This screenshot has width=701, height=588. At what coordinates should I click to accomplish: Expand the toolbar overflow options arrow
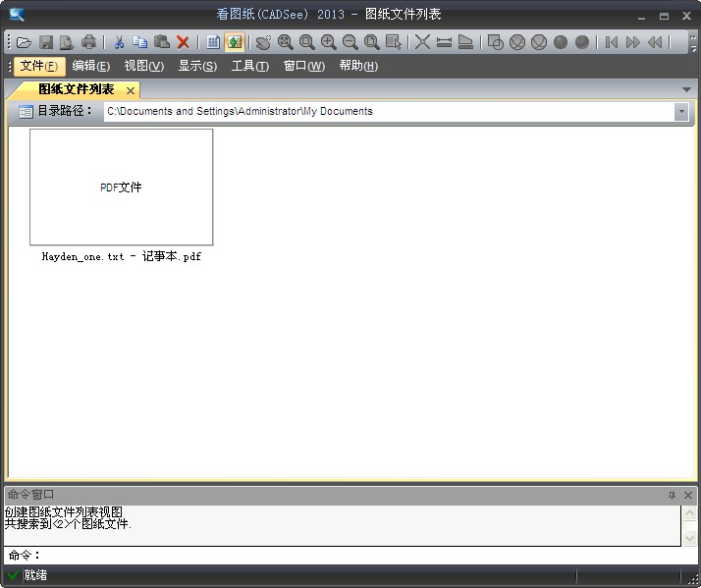(x=693, y=42)
